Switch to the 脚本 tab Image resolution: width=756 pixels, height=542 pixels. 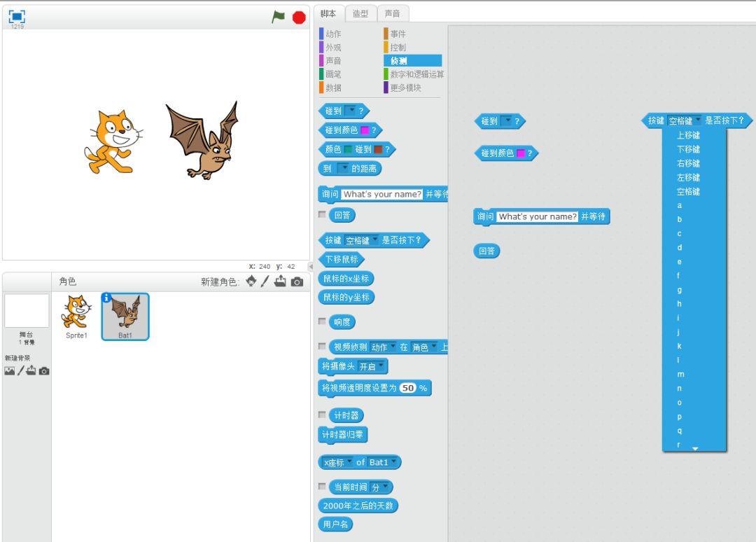coord(328,13)
